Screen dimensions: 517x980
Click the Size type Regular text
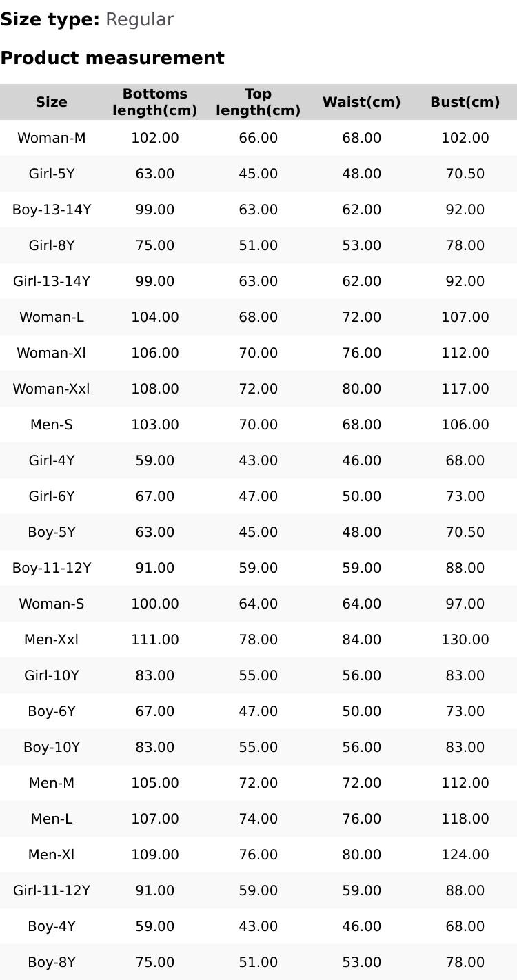87,19
